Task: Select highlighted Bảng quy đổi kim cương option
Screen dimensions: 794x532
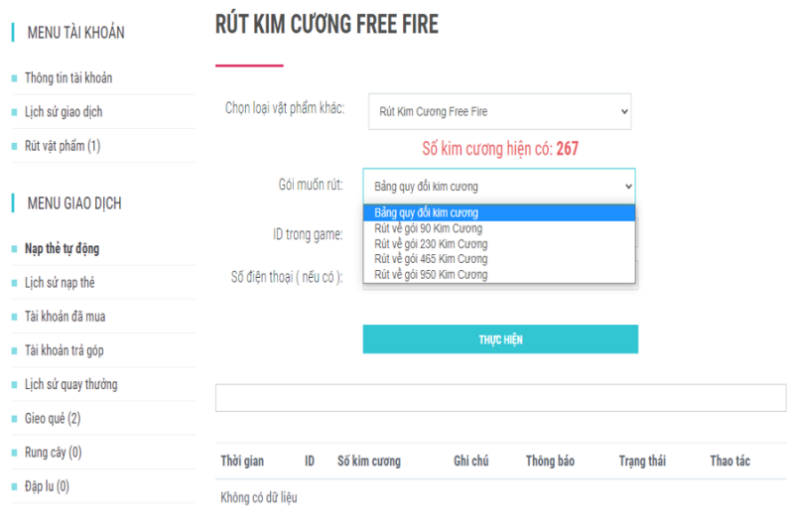Action: tap(499, 212)
